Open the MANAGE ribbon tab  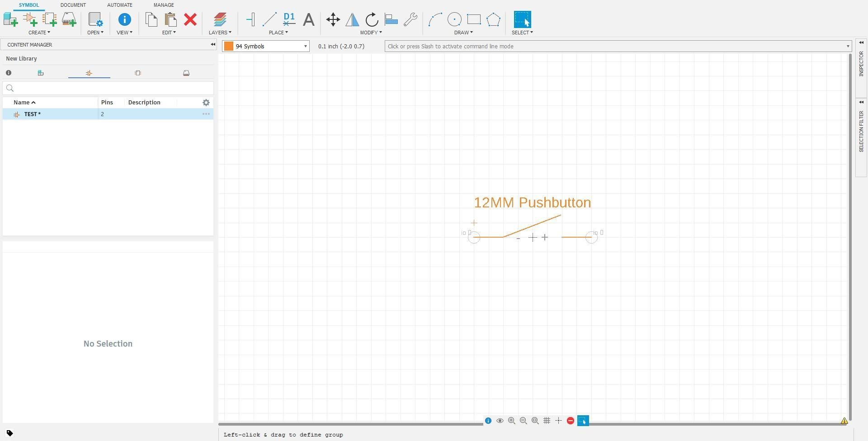(163, 5)
